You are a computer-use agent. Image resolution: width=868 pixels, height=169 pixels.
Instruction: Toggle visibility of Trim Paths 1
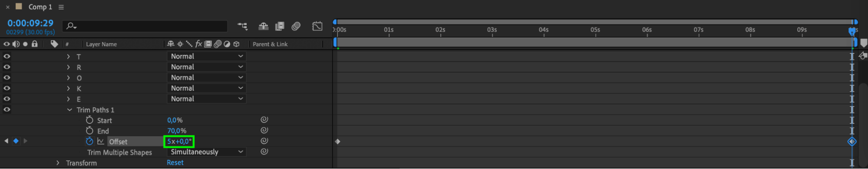point(7,109)
